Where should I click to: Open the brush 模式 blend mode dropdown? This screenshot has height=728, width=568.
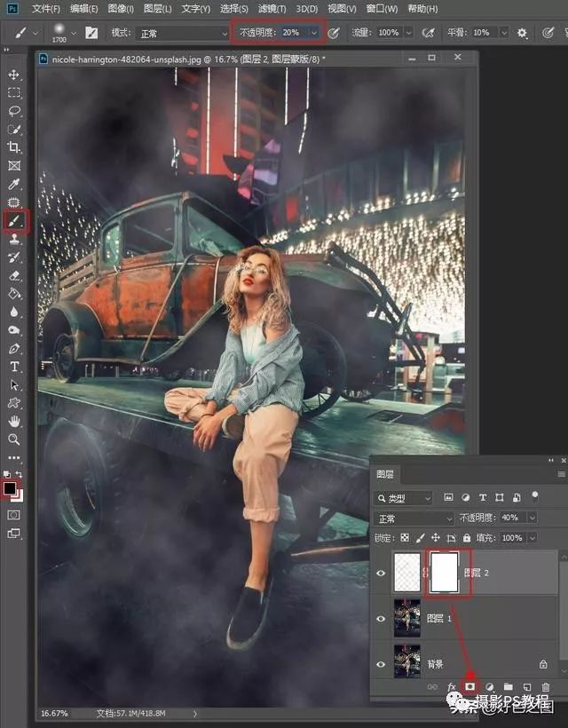(182, 33)
